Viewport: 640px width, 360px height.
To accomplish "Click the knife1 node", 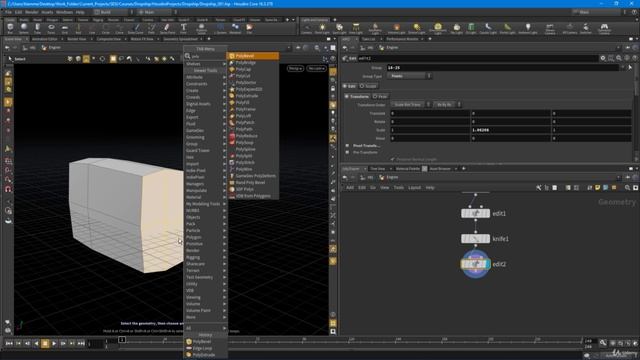I will [475, 239].
